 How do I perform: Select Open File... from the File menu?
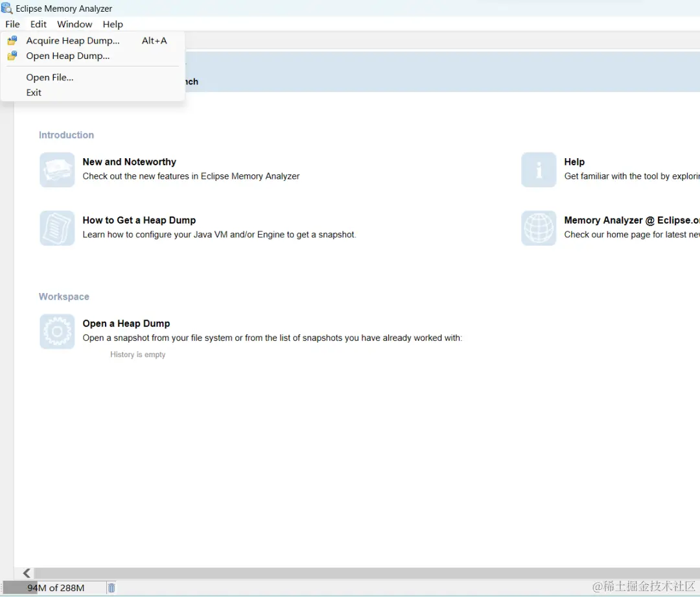(93, 77)
